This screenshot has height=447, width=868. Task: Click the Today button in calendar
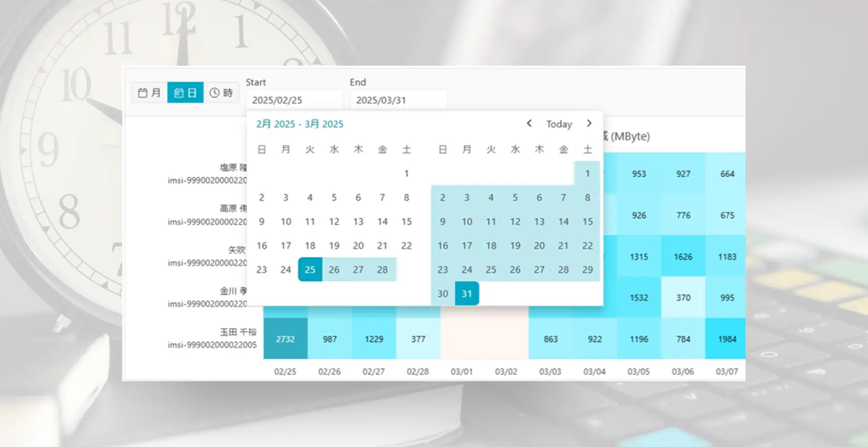click(x=559, y=124)
